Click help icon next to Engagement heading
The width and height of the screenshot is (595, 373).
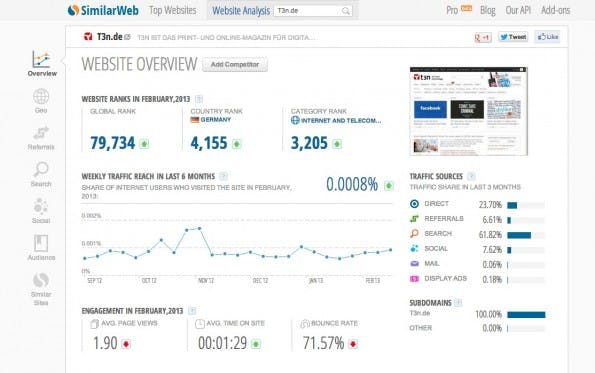(192, 311)
